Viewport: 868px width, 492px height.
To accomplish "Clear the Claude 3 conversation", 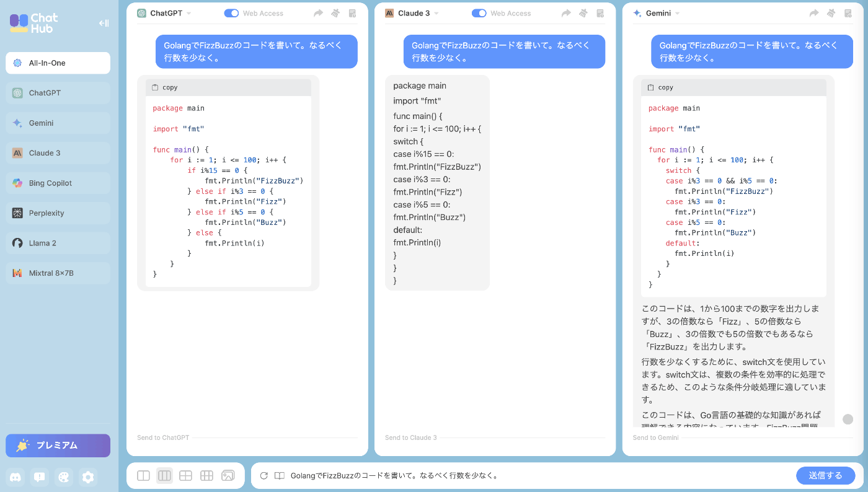I will point(583,13).
